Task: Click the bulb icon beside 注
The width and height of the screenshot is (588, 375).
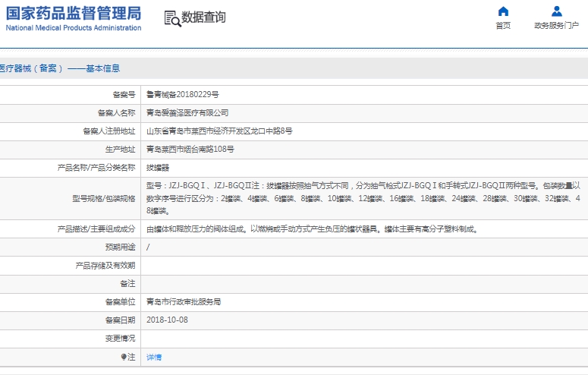Action: click(x=124, y=357)
